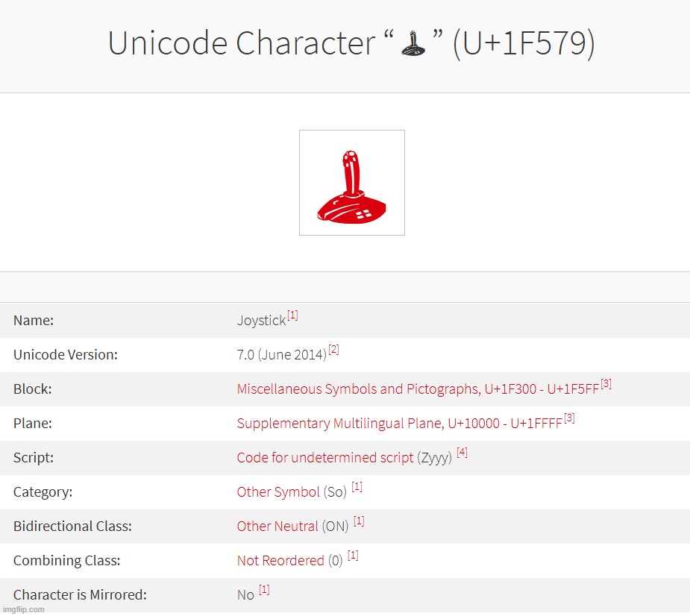This screenshot has width=690, height=616.
Task: Open footnote [1] after Other Neutral (ON)
Action: (x=359, y=521)
